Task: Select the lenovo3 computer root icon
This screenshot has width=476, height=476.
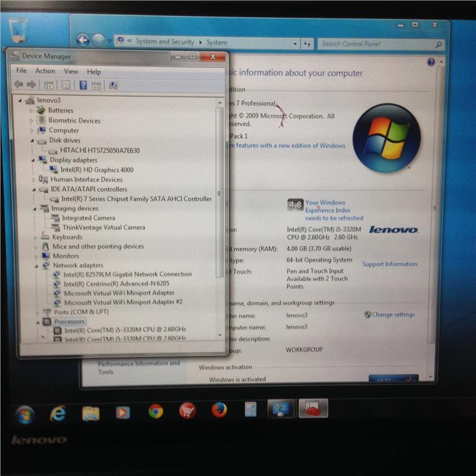Action: tap(30, 100)
